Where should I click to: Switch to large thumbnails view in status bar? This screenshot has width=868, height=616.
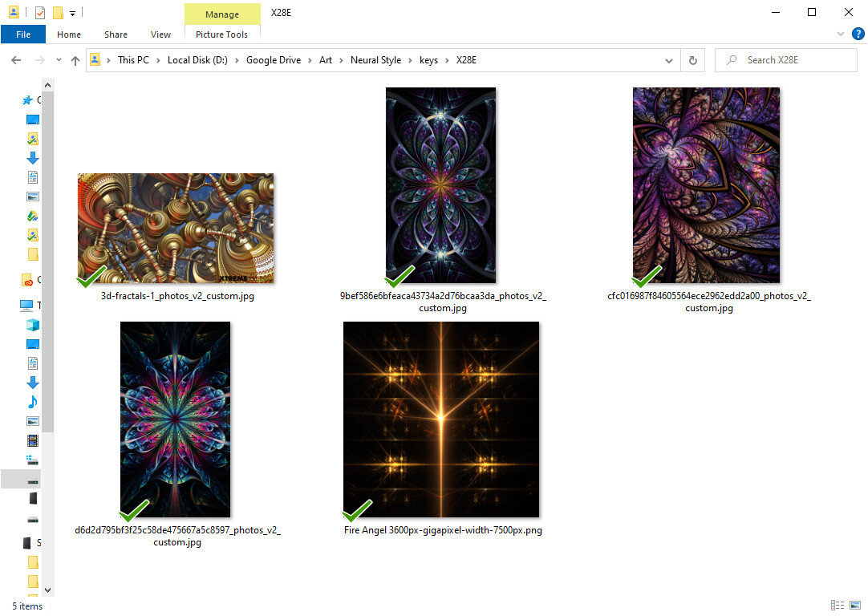855,606
